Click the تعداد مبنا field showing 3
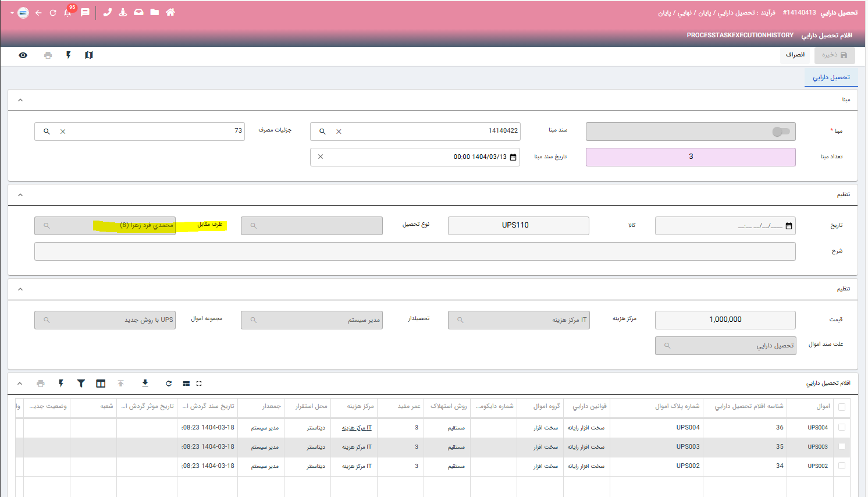This screenshot has height=497, width=868. (691, 157)
